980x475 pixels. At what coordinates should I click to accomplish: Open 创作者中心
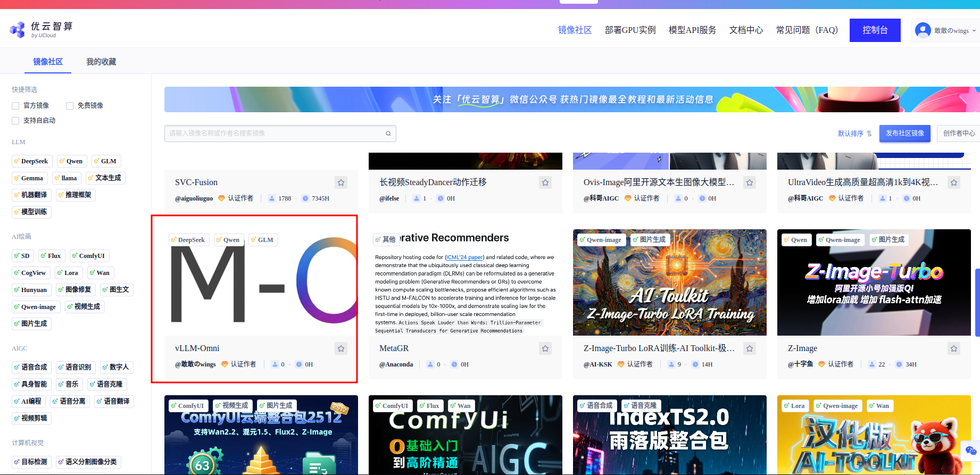(958, 134)
